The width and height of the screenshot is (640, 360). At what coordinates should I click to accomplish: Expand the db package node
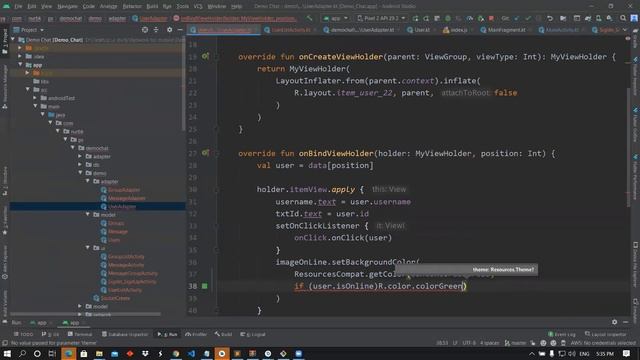coord(80,164)
